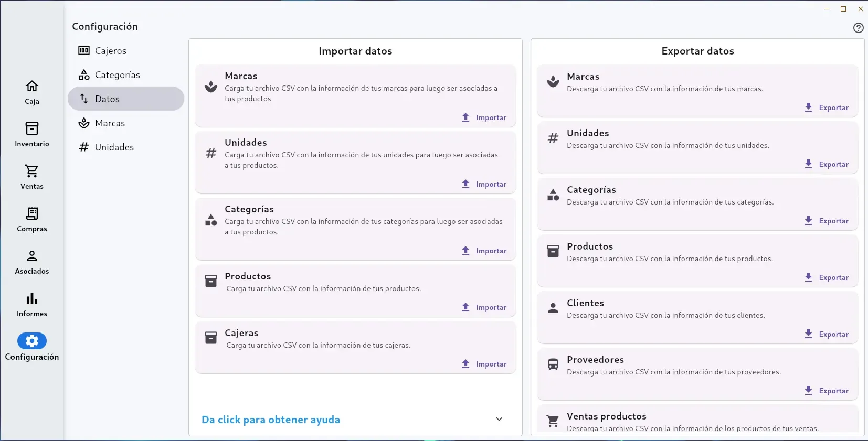Open Unidades settings entry
Viewport: 868px width, 441px height.
(x=126, y=147)
